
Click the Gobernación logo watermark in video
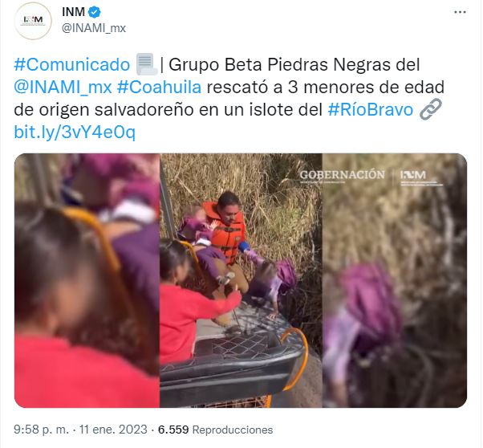click(x=343, y=176)
